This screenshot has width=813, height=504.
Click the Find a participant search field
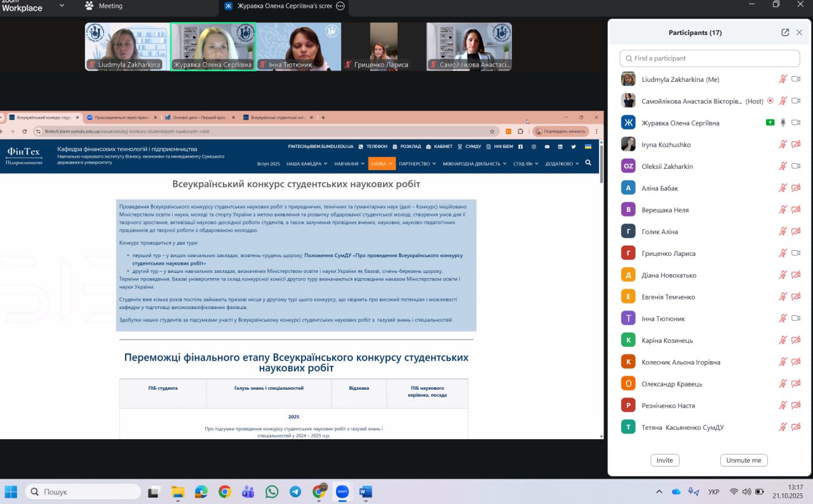709,58
